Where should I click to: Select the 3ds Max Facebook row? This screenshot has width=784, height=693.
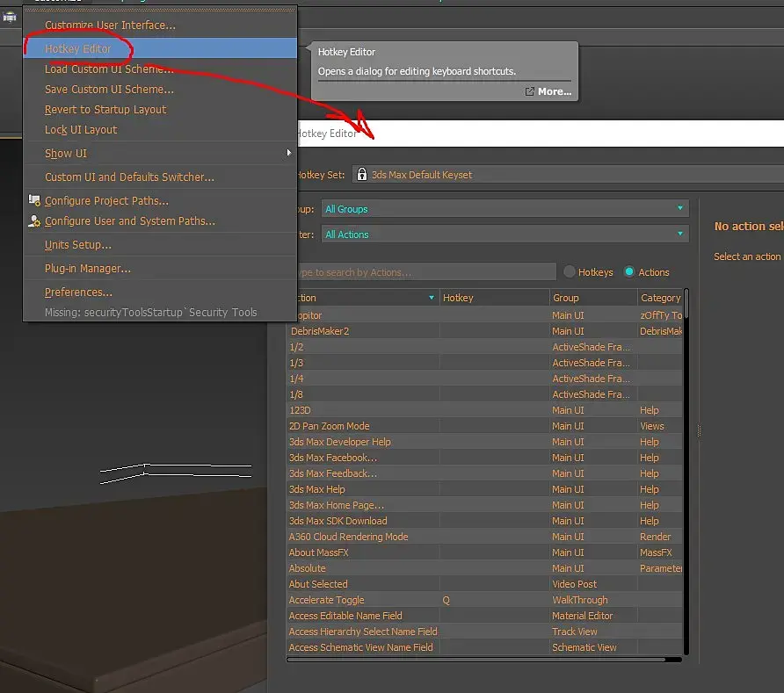pyautogui.click(x=484, y=458)
